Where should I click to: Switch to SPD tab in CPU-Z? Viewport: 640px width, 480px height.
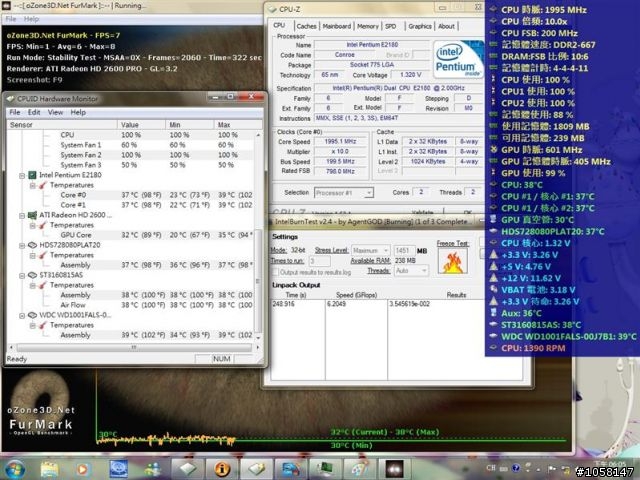pos(391,26)
